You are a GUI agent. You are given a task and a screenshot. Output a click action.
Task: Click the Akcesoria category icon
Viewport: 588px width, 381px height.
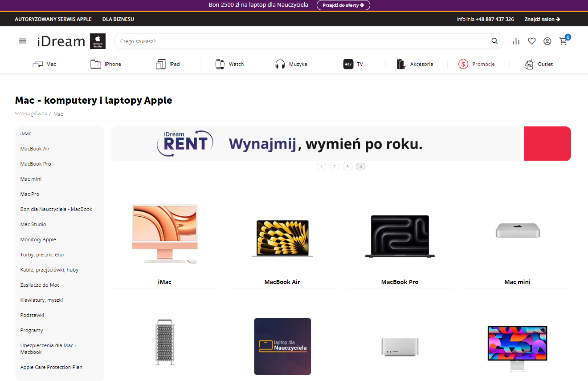(x=401, y=64)
